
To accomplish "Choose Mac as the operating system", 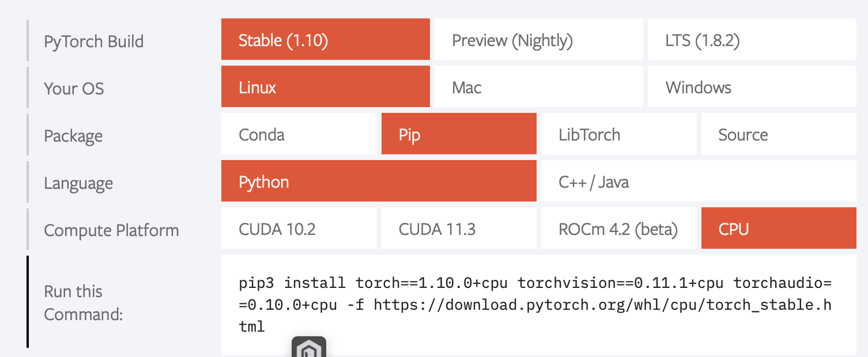I will [538, 86].
